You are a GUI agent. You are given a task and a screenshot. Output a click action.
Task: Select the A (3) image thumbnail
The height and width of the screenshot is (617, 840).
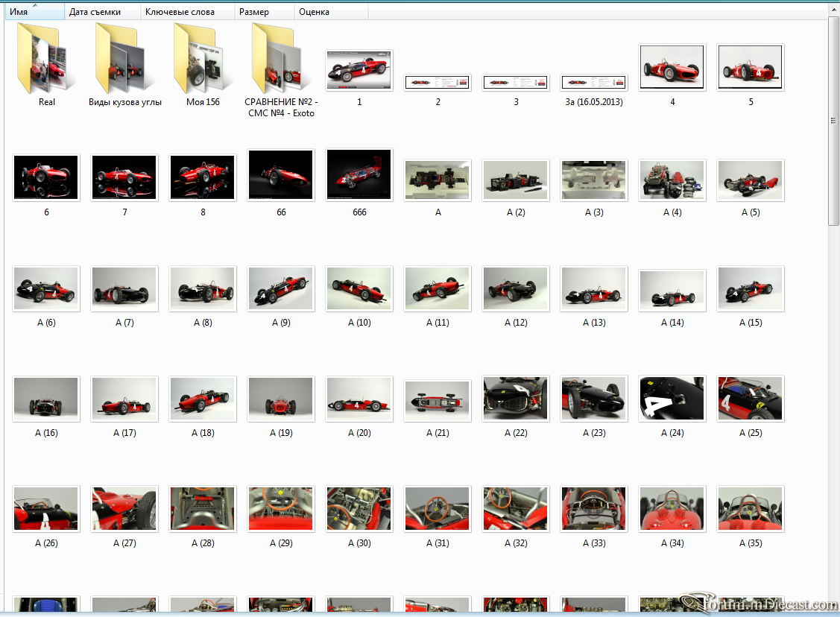tap(593, 180)
